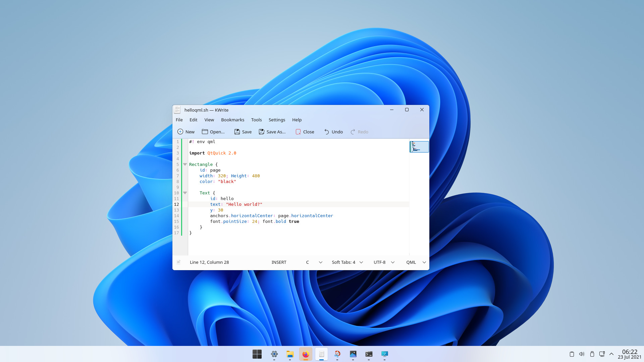Open the File menu
Screen dimensions: 644x362
pyautogui.click(x=179, y=120)
